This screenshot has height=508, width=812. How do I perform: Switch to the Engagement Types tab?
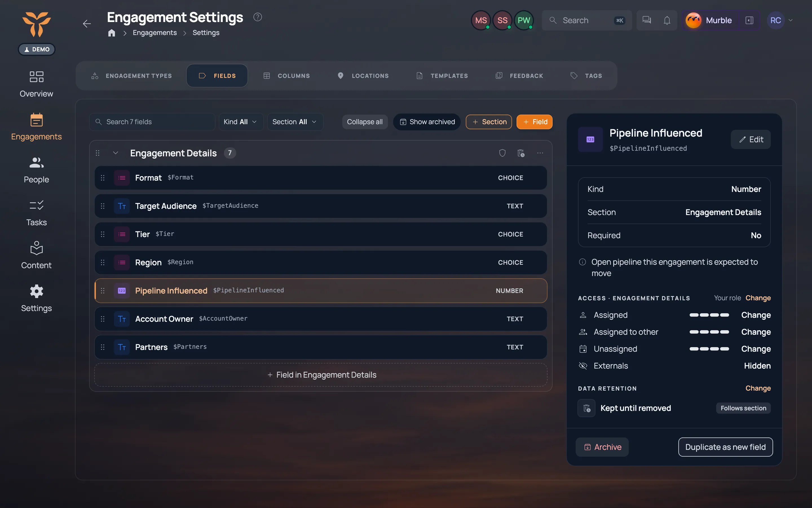click(x=132, y=76)
